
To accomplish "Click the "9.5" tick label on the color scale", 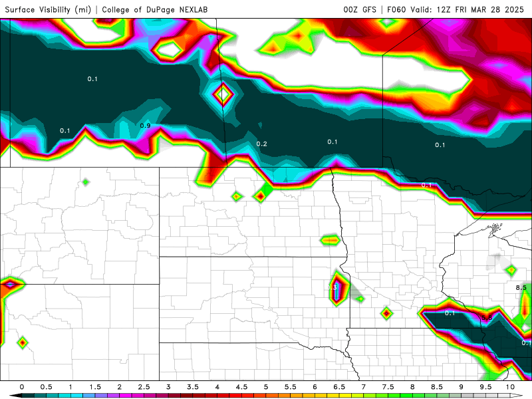I will point(485,387).
